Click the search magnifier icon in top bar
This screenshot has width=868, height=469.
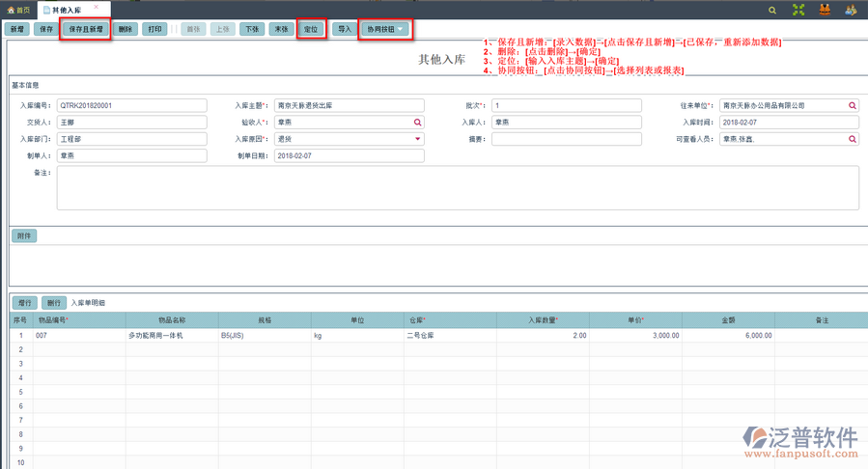coord(771,10)
